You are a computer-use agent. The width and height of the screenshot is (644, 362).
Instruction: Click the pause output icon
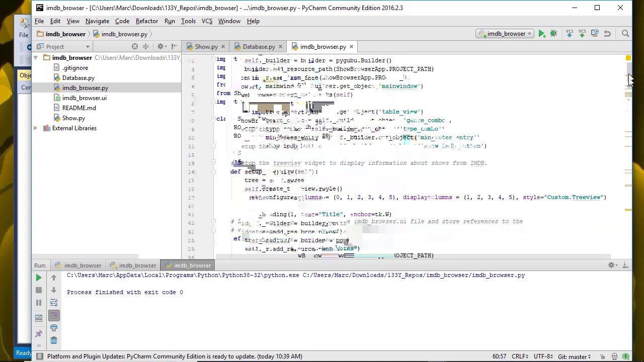pos(39,303)
